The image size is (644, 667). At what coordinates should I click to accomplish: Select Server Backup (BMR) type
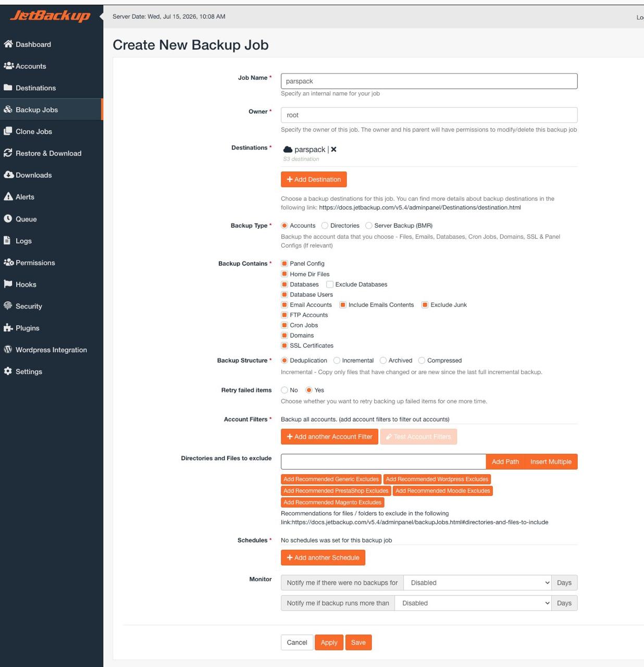point(369,226)
